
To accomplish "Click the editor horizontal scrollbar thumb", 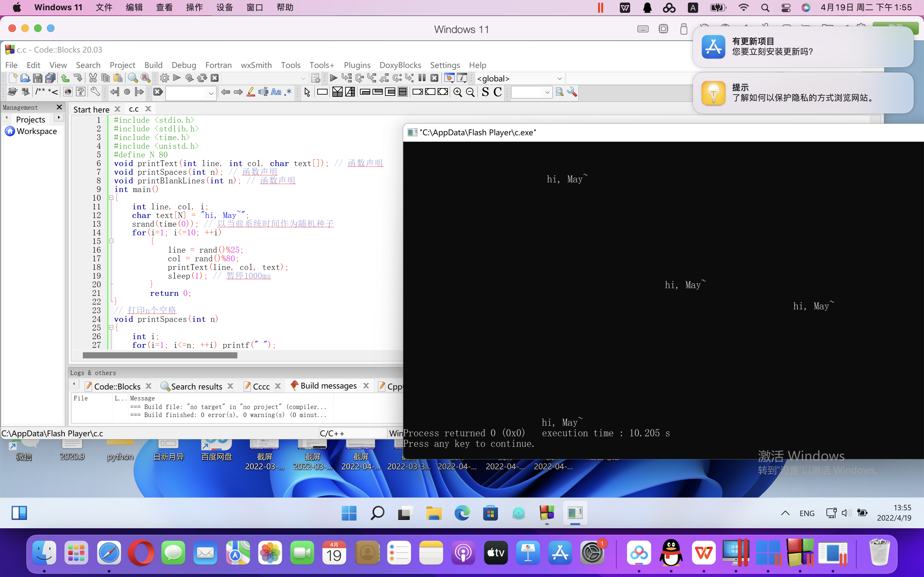I will pos(160,355).
